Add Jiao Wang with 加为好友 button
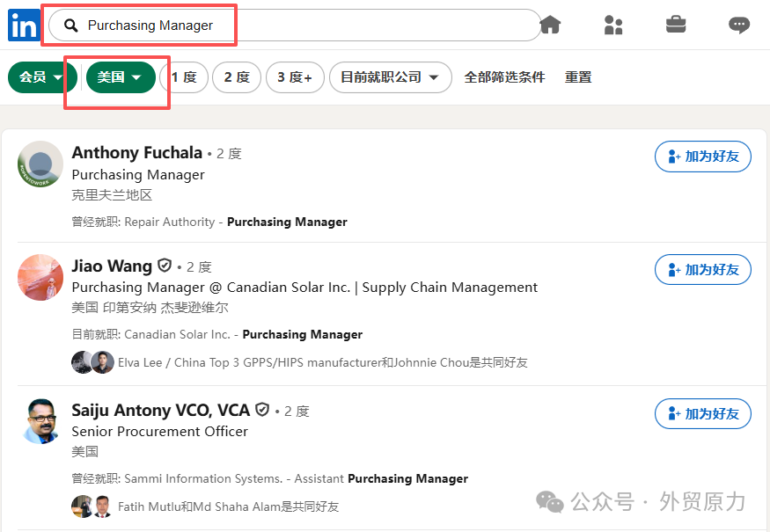Screen dimensions: 770x532 tap(703, 269)
